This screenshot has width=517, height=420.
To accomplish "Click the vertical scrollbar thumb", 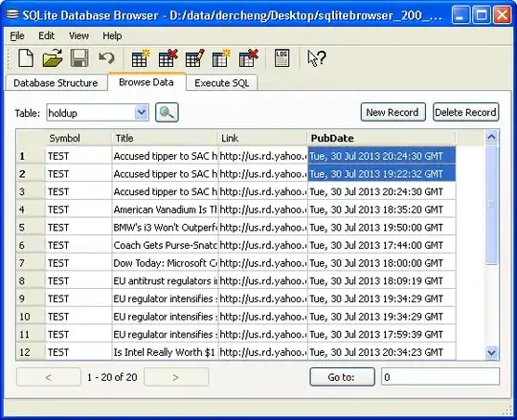I will click(491, 204).
